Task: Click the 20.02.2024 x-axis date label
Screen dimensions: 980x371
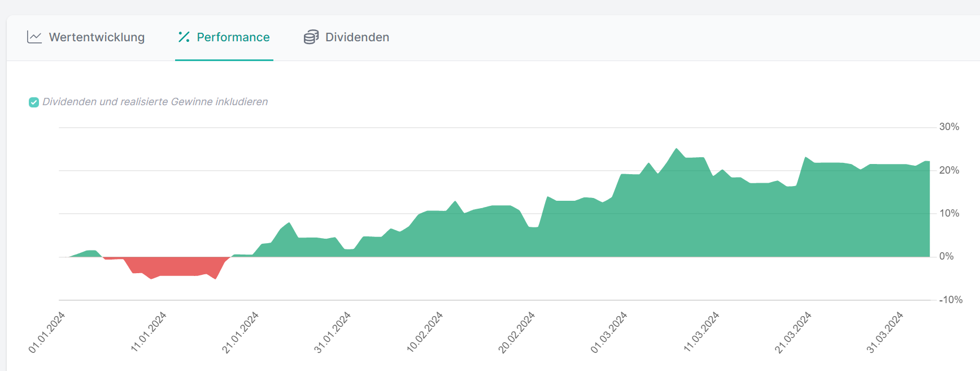Action: pyautogui.click(x=516, y=333)
